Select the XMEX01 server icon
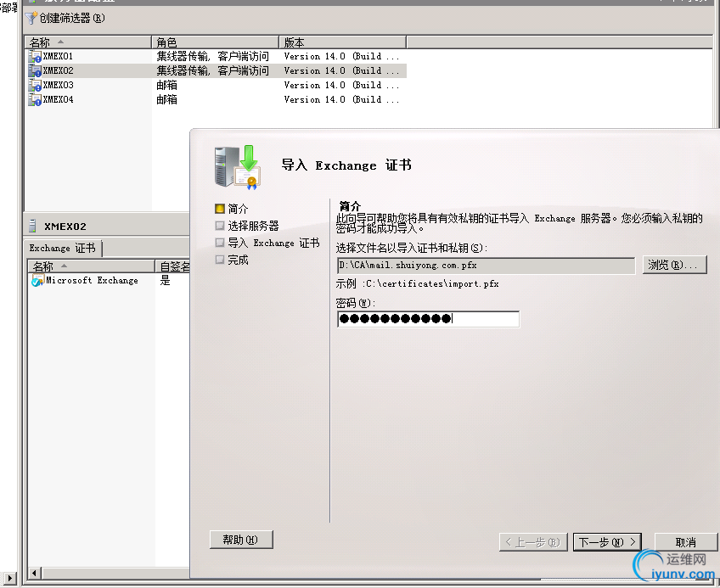The width and height of the screenshot is (720, 588). (x=34, y=56)
